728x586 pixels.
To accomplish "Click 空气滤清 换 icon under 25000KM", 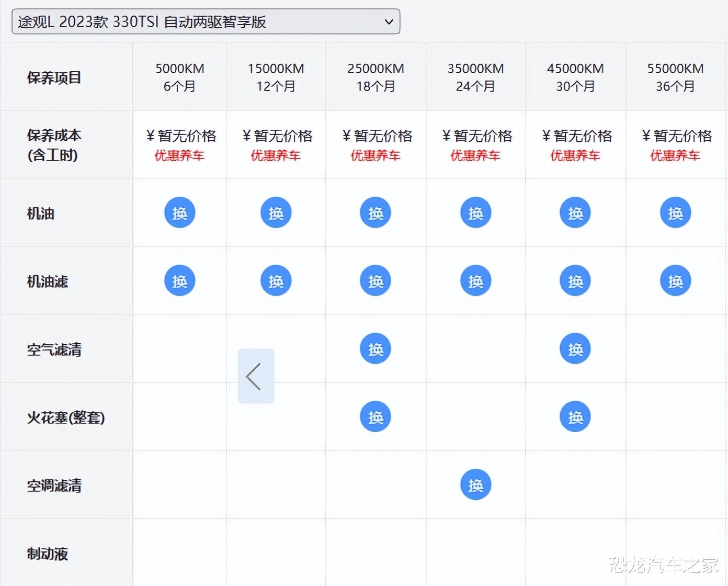I will tap(376, 349).
